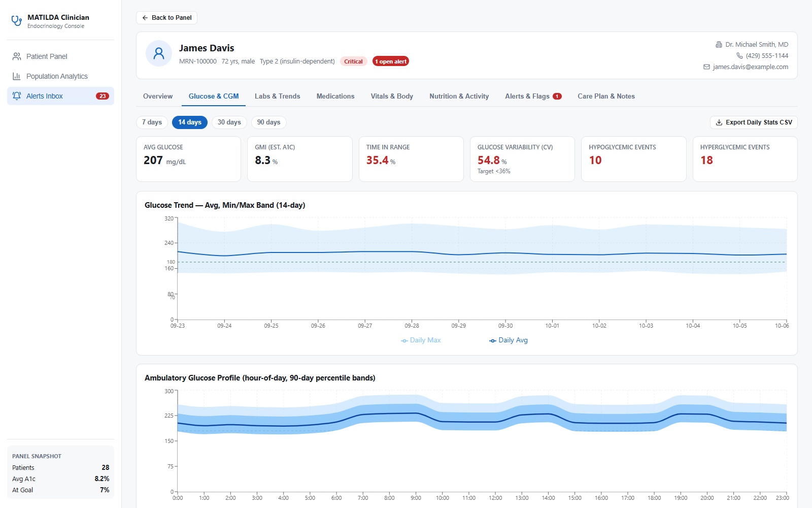Click the james.davis@example.com email address
812x508 pixels.
coord(750,67)
